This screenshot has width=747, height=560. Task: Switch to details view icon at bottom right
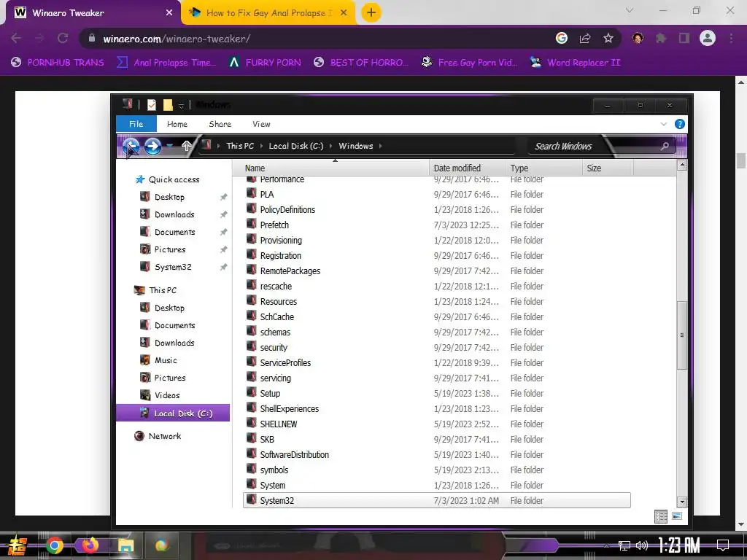(x=661, y=516)
